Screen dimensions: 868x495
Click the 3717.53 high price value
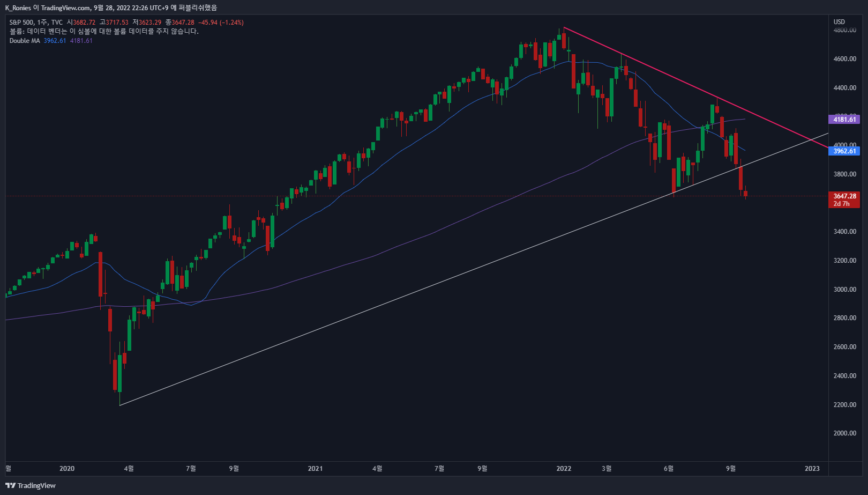coord(117,23)
